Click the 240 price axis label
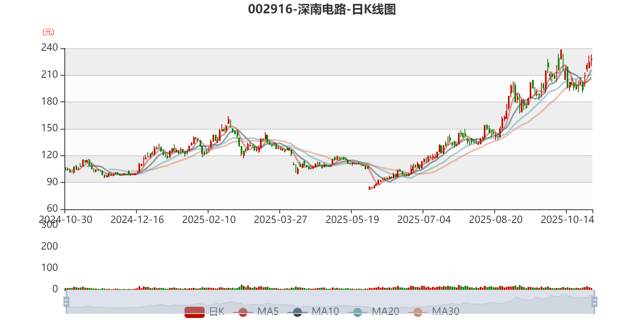Screen dimensions: 644x322 coord(50,47)
